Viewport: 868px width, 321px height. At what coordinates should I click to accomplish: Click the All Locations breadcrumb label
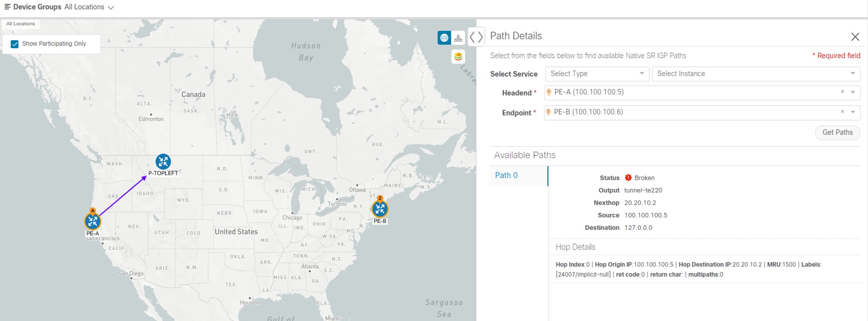coord(20,24)
